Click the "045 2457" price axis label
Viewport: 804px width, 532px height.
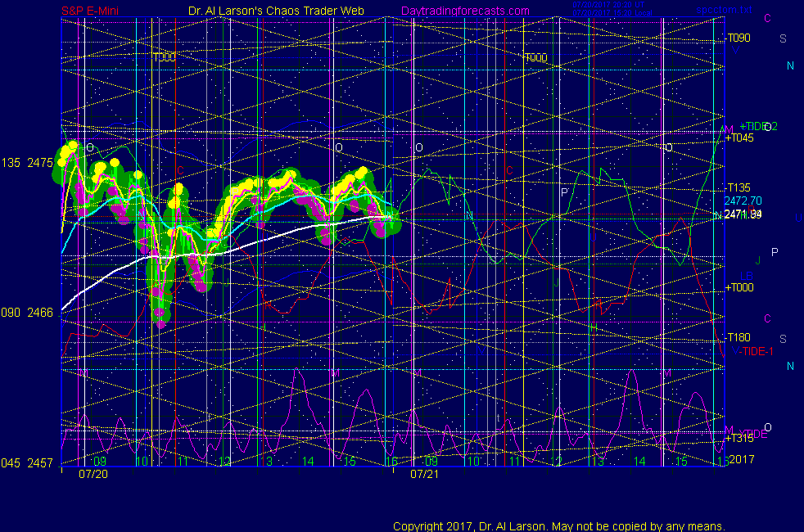[x=27, y=463]
